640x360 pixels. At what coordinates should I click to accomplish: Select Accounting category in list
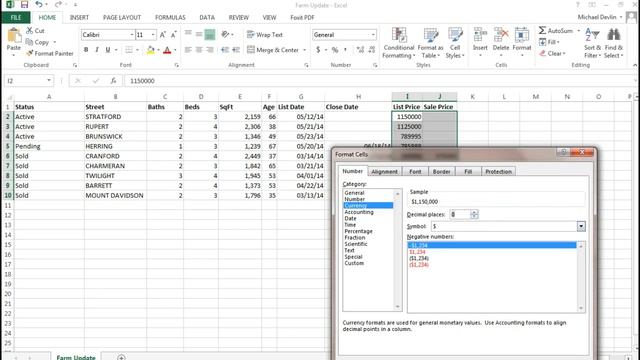359,212
